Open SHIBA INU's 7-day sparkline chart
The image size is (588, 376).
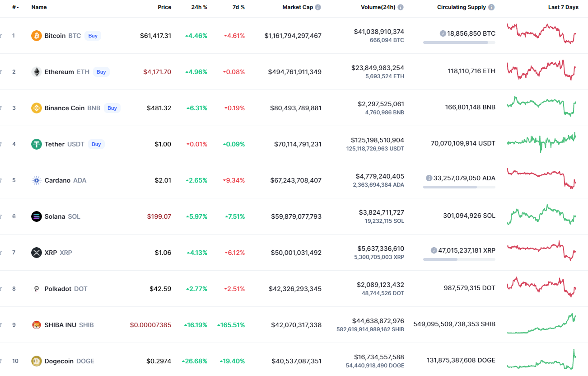coord(541,323)
